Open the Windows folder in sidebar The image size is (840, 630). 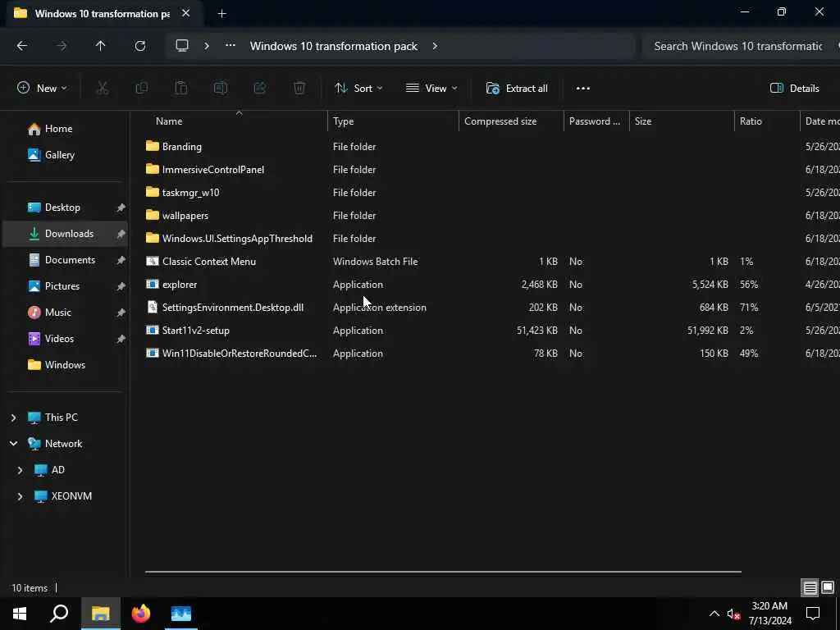pos(65,365)
